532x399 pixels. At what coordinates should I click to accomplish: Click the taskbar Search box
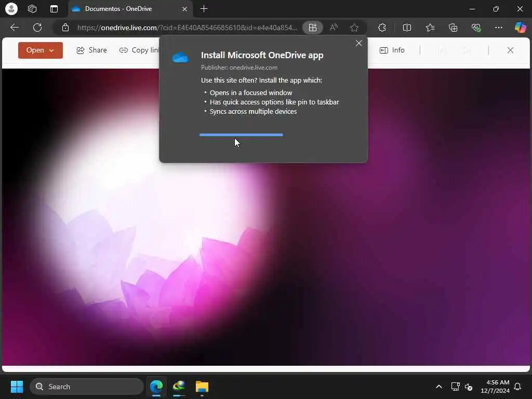pos(87,387)
